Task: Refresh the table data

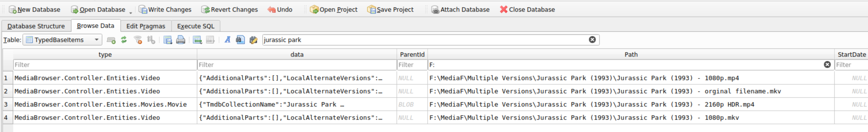Action: (124, 40)
